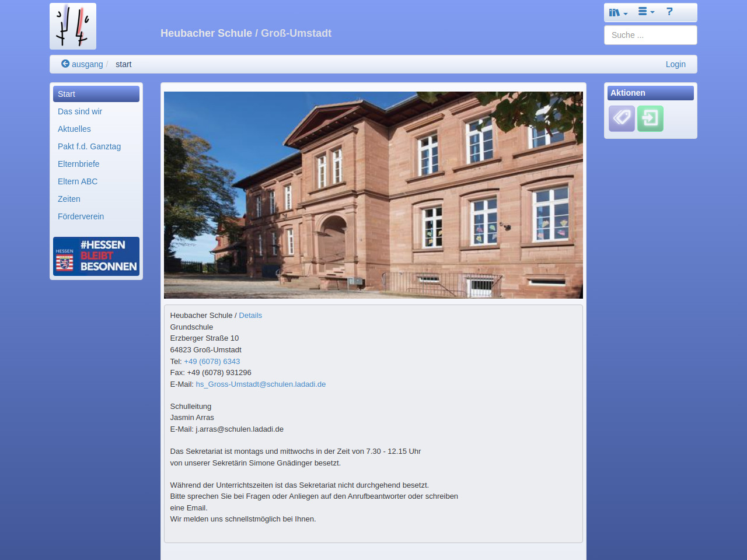Go to Aktuelles in the sidebar

[x=74, y=129]
